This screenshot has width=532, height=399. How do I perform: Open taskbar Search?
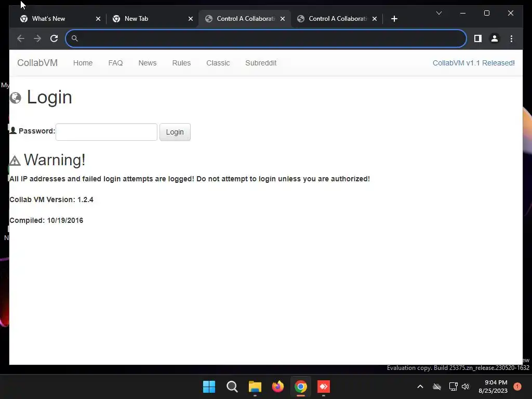232,387
